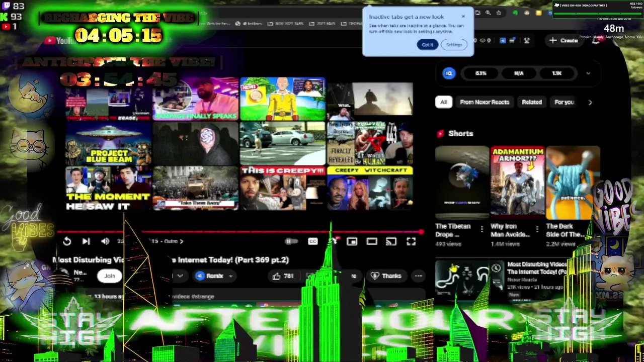
Task: Open Project Blue Beam end-screen video
Action: tap(109, 143)
